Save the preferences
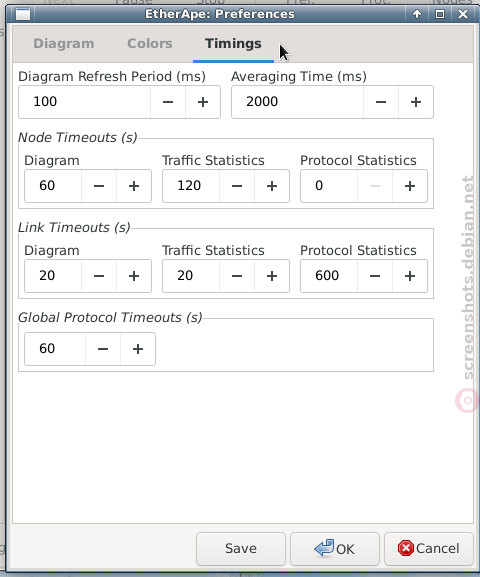 (x=241, y=548)
